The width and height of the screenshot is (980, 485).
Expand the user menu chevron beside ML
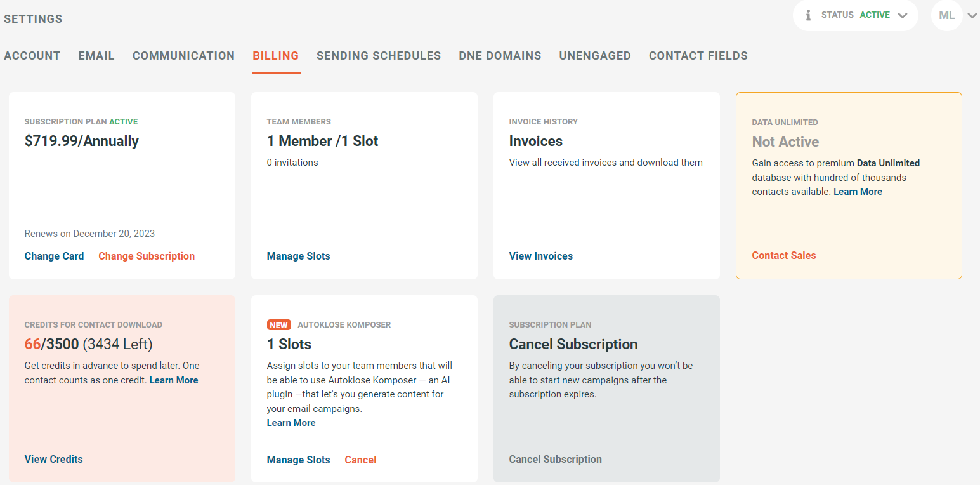coord(972,16)
